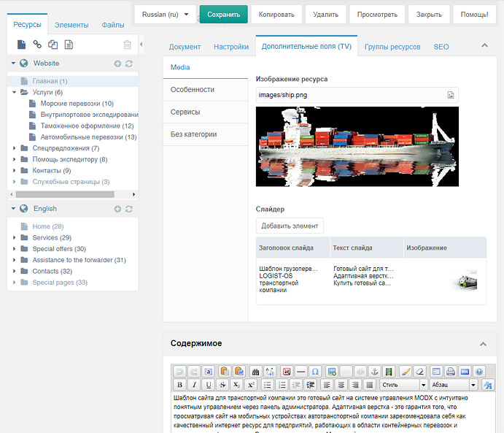
Task: Click the new weblink chain icon
Action: pos(37,45)
